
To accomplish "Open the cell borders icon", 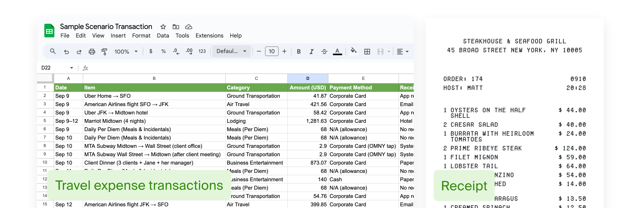I will [x=367, y=52].
